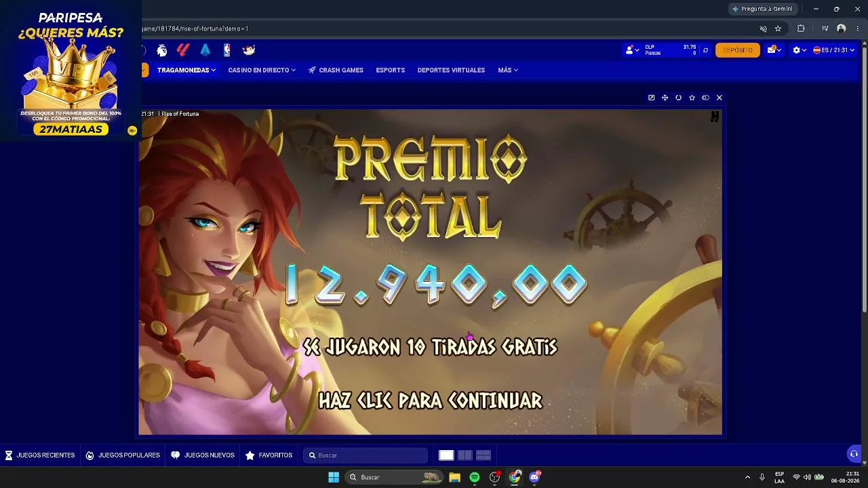Open Chrome media controls icon

[825, 28]
